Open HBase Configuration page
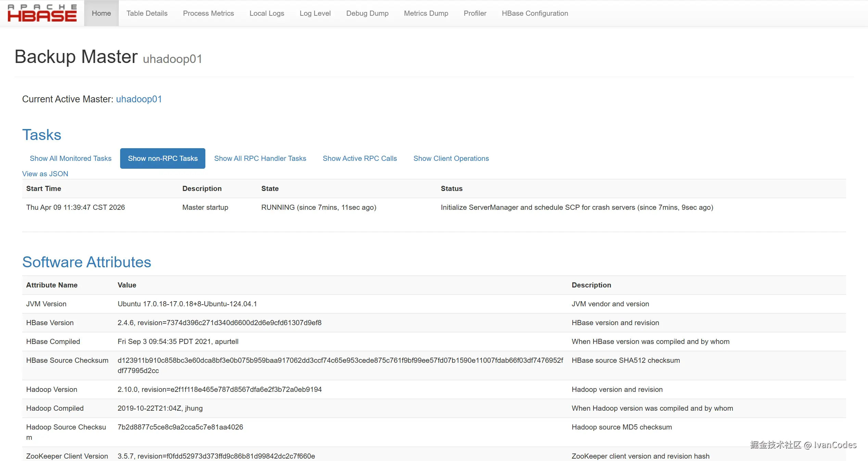868x461 pixels. tap(535, 13)
